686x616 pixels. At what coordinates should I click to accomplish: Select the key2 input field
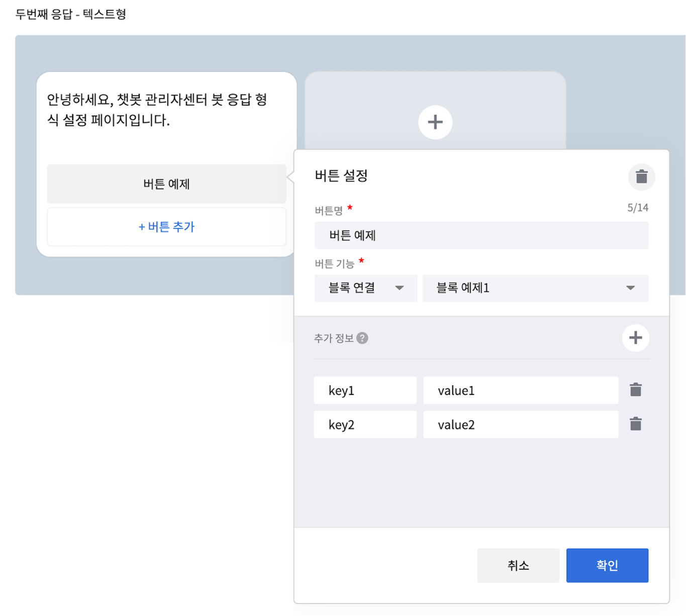click(x=365, y=425)
